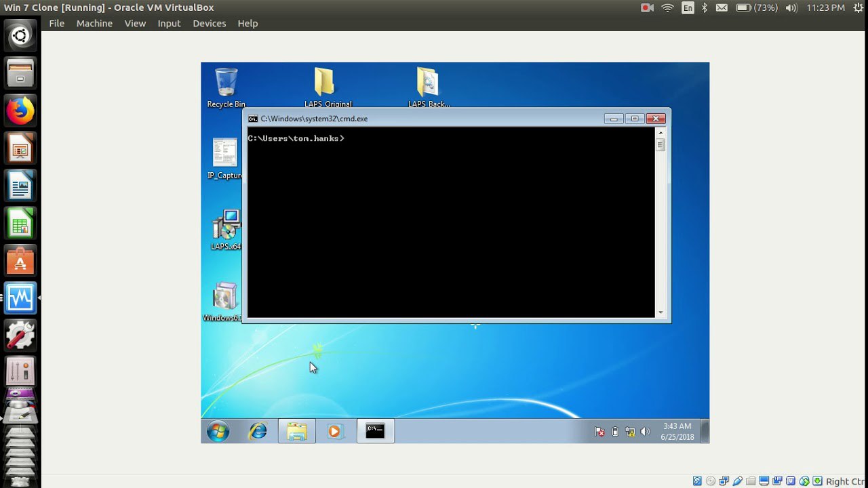868x488 pixels.
Task: Close the cmd.exe window
Action: (655, 119)
